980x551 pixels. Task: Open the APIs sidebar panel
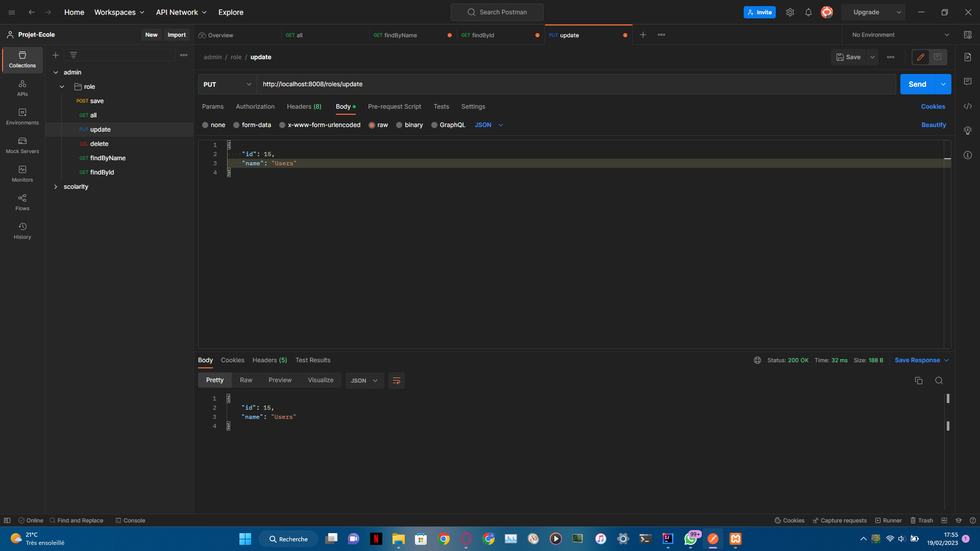point(22,88)
